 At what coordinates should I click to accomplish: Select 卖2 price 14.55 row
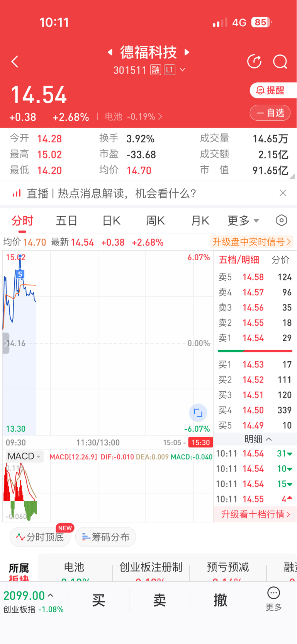point(255,323)
